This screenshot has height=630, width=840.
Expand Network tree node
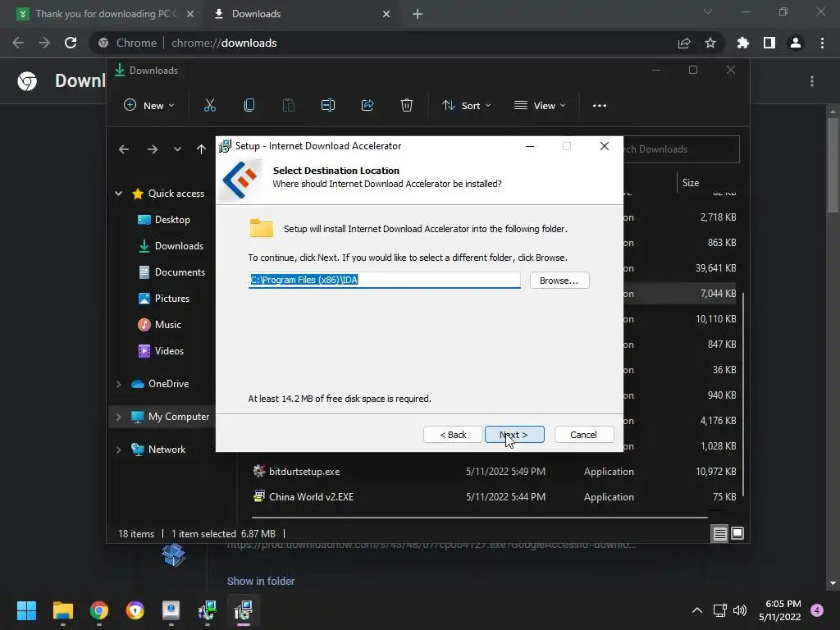pos(118,450)
